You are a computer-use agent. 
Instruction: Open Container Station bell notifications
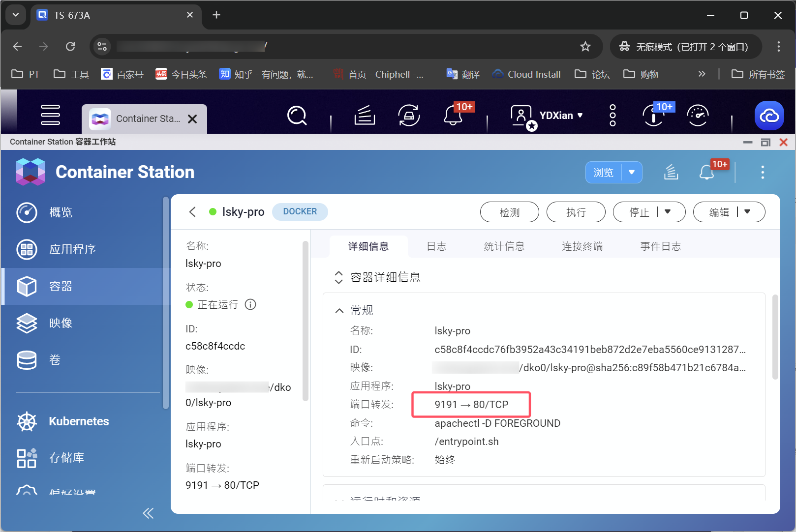pyautogui.click(x=706, y=172)
